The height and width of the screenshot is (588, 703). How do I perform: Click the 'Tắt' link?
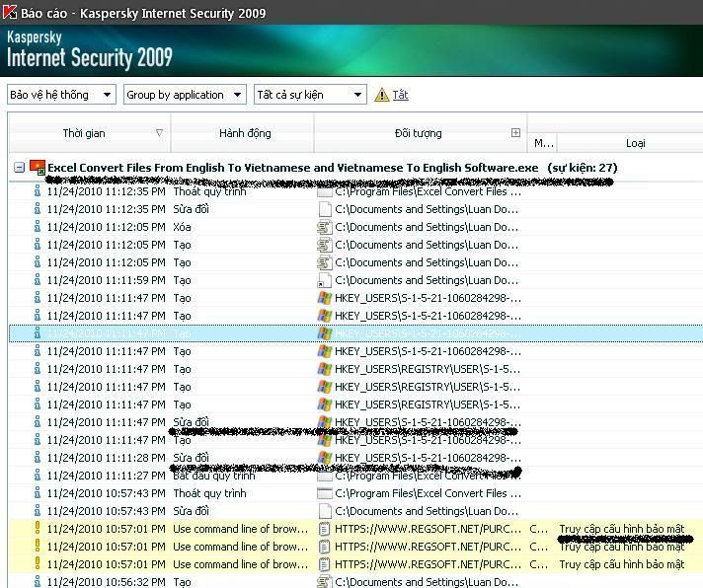point(400,95)
